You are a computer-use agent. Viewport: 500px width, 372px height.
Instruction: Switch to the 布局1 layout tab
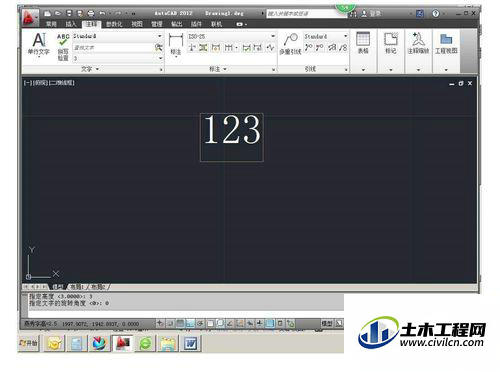point(78,286)
